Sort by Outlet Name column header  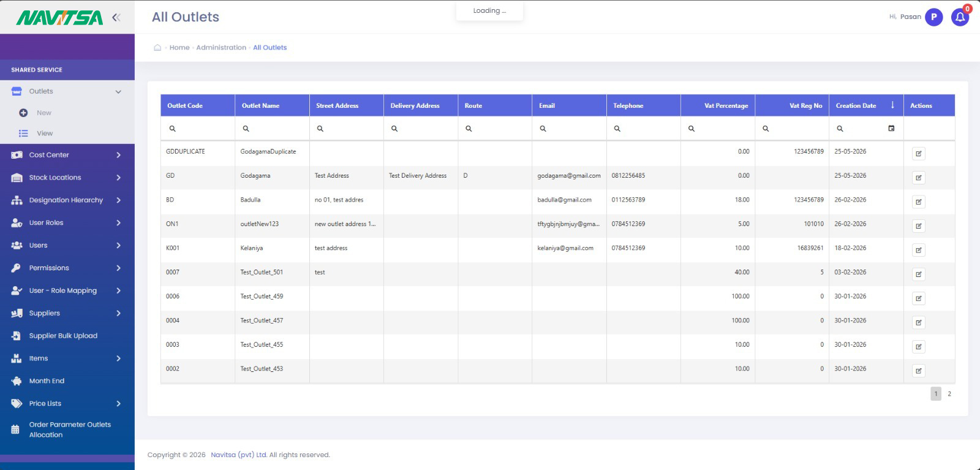[x=272, y=105]
